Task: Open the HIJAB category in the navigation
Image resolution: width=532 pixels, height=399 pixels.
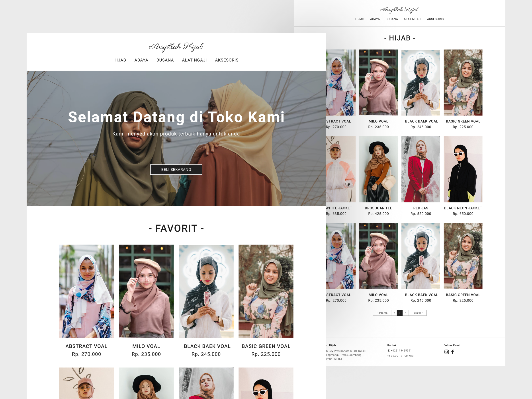Action: (x=120, y=60)
